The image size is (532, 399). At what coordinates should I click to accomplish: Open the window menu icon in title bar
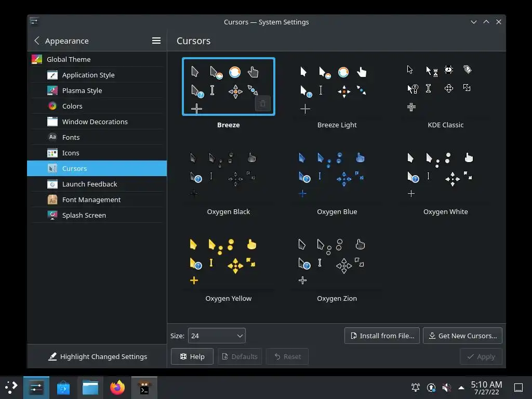pos(34,22)
